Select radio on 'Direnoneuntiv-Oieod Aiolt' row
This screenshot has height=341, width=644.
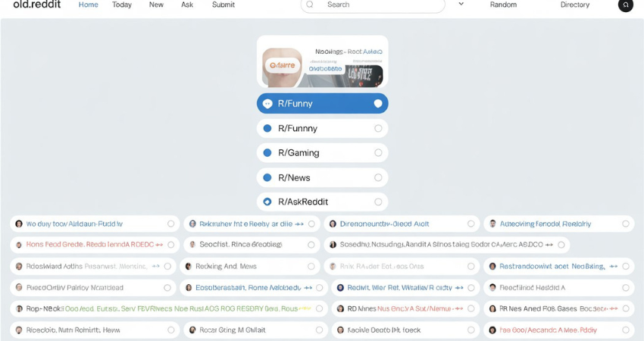[x=471, y=224]
